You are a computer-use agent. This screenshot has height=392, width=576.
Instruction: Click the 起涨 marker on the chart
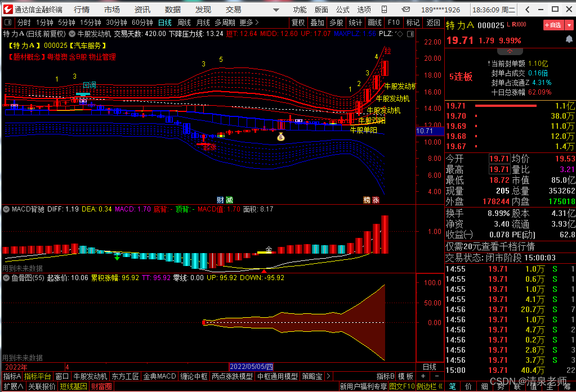[210, 147]
